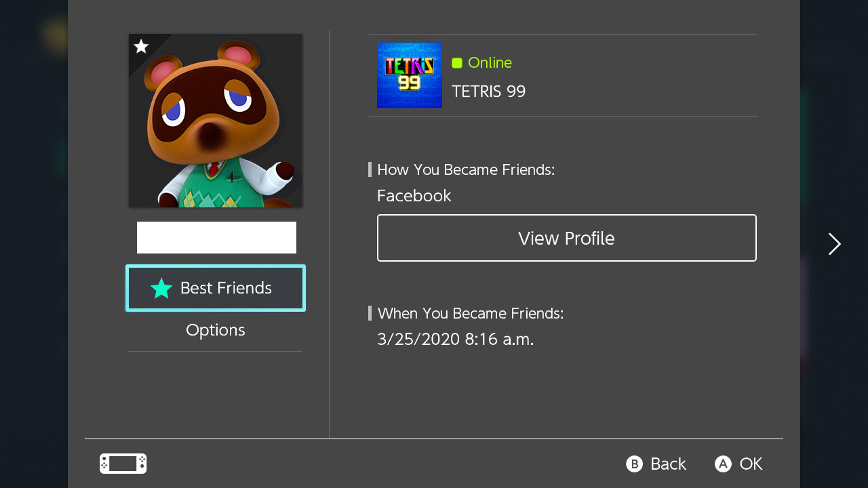Click Tom Nook's profile picture
The image size is (868, 488).
(x=215, y=120)
